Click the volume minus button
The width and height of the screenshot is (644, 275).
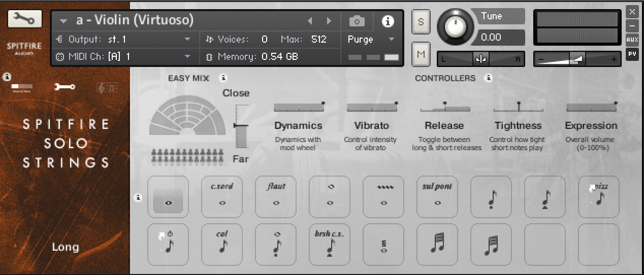coord(541,59)
